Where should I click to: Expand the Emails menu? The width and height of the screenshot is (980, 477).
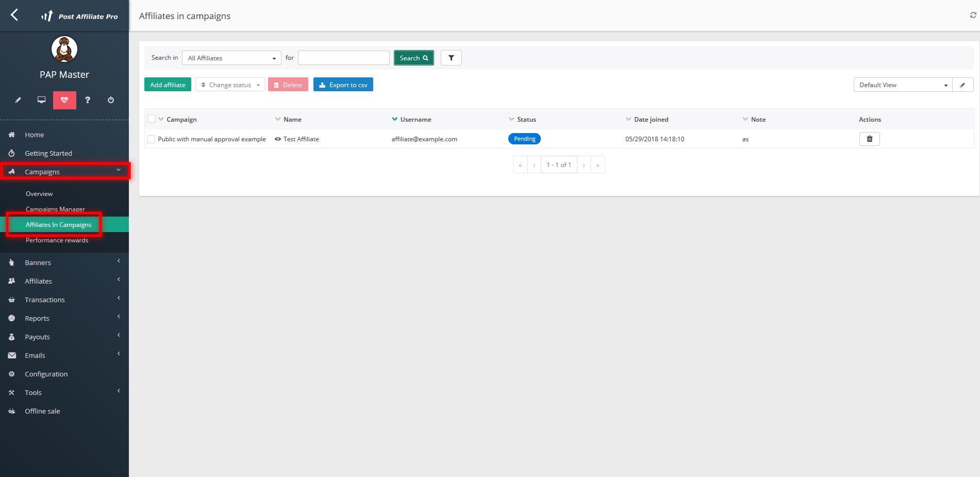[64, 355]
